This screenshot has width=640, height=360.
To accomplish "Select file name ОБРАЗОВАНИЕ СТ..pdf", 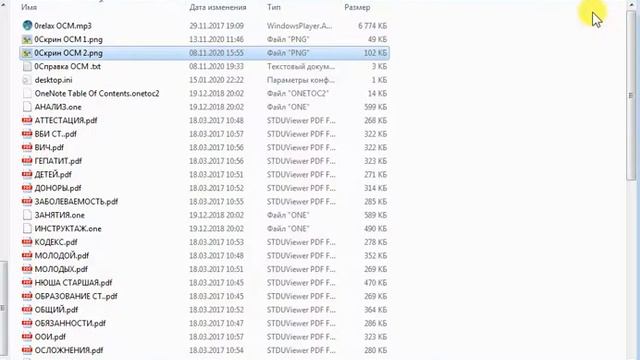I will click(76, 296).
